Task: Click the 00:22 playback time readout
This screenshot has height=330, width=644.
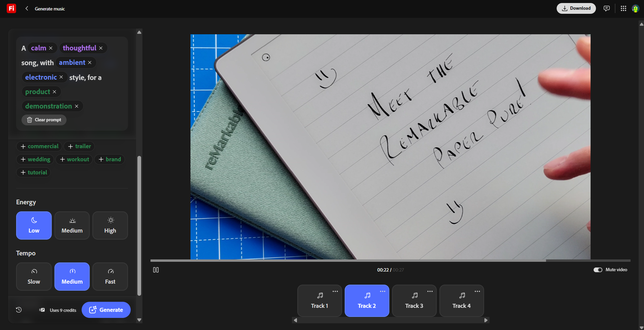Action: click(383, 270)
